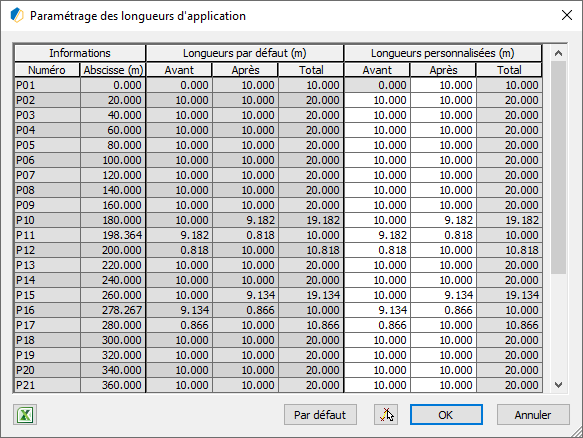Click the scrollbar down arrow
The image size is (583, 438).
(558, 385)
